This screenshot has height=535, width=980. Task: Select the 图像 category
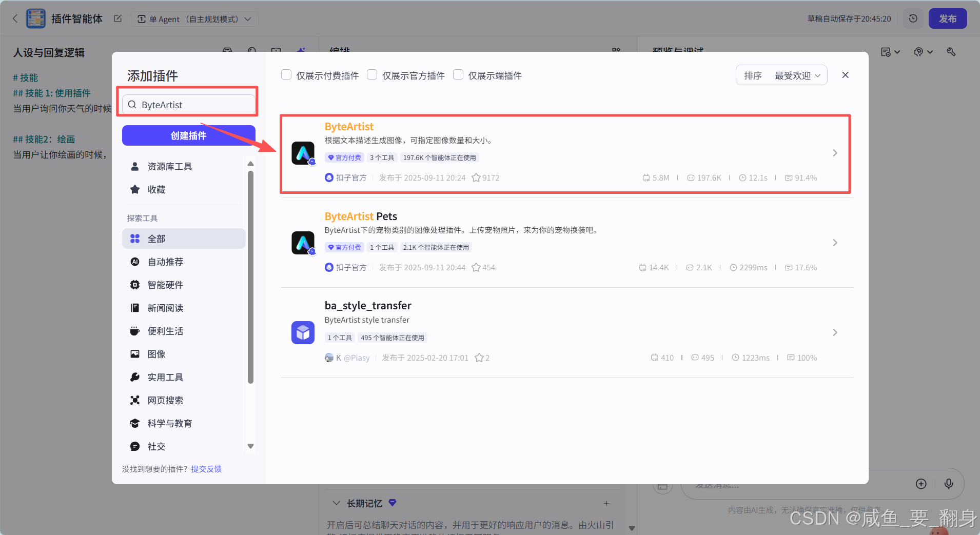pyautogui.click(x=184, y=354)
